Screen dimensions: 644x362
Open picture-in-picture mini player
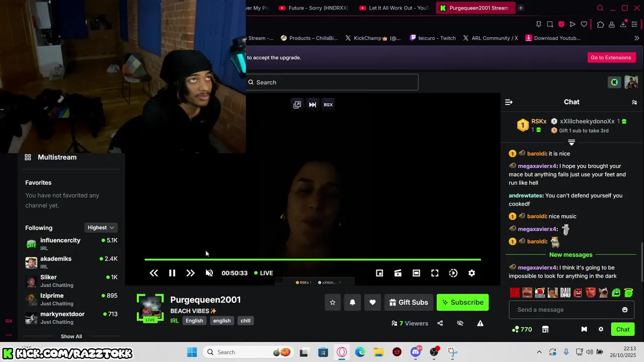click(379, 273)
